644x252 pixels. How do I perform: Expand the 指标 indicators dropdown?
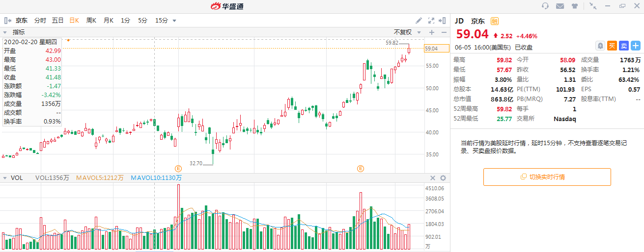tap(5, 32)
